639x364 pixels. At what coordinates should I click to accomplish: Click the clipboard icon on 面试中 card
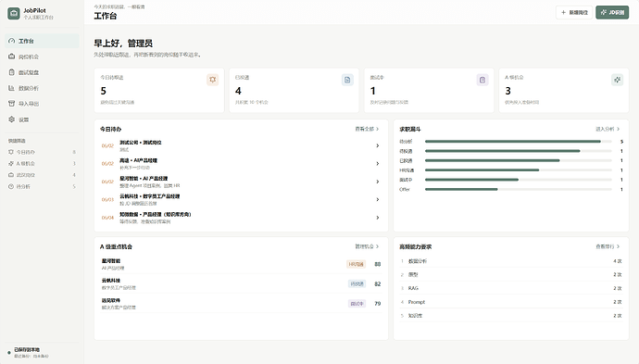pos(482,80)
